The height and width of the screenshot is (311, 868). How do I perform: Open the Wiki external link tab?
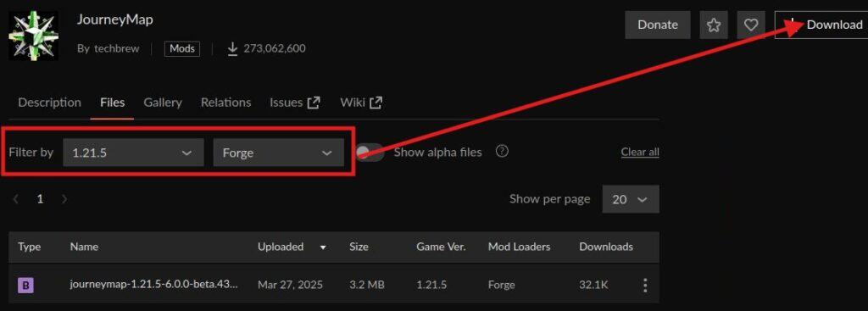point(361,103)
